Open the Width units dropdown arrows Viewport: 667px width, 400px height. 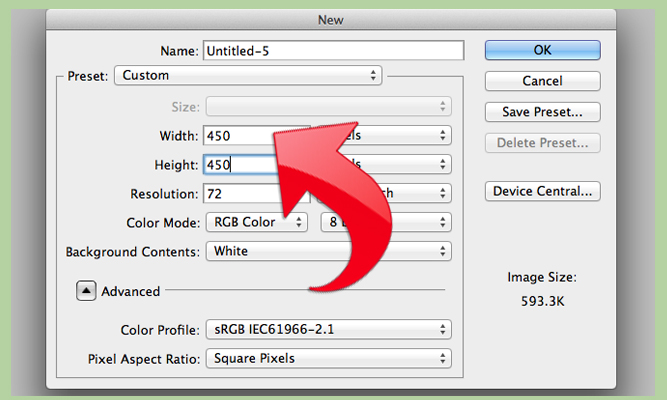(x=442, y=135)
